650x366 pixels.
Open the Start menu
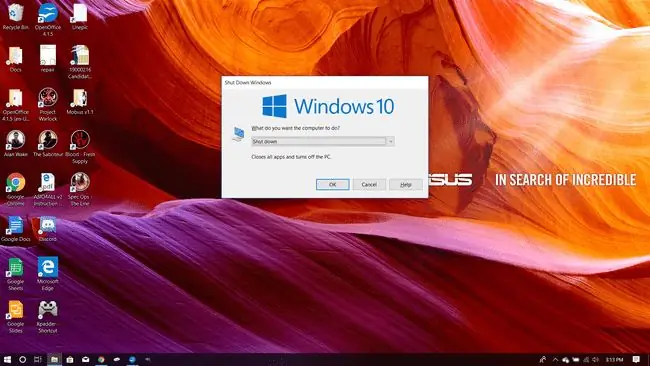pos(7,359)
